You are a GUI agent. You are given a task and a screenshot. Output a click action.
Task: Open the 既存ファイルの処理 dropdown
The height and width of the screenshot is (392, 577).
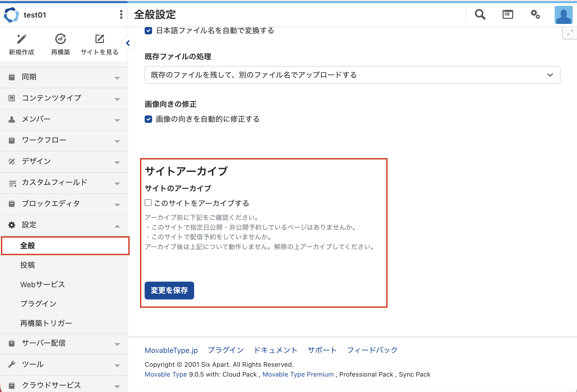click(x=352, y=75)
